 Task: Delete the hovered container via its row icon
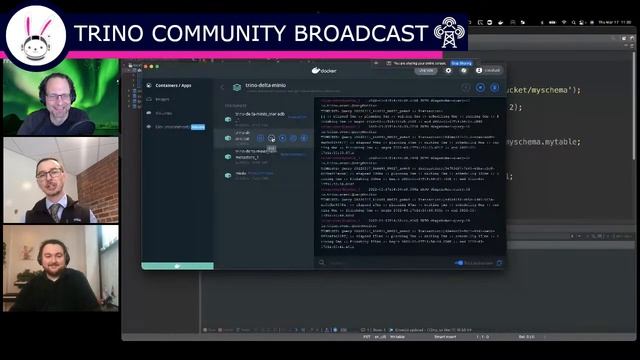(x=304, y=138)
